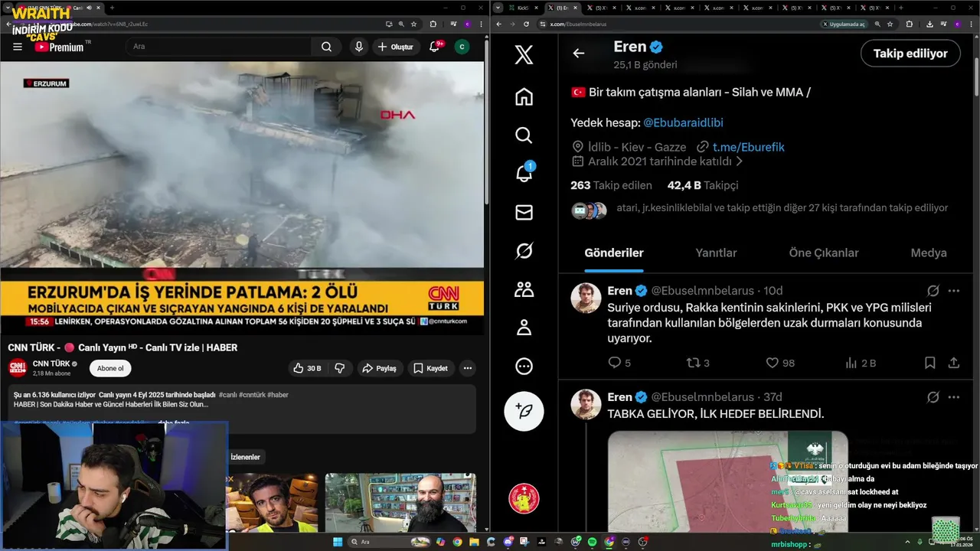This screenshot has width=980, height=551.
Task: Show hidden system tray icons chevron
Action: (x=908, y=542)
